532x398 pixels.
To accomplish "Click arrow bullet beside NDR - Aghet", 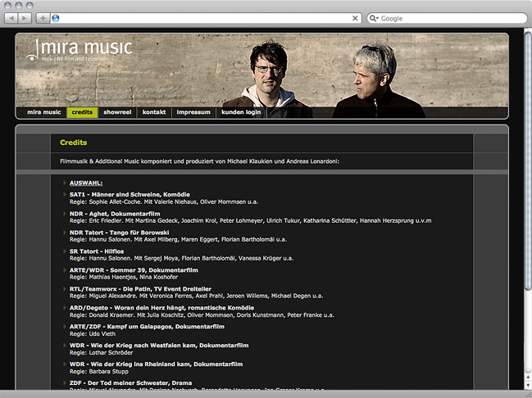I will (64, 214).
